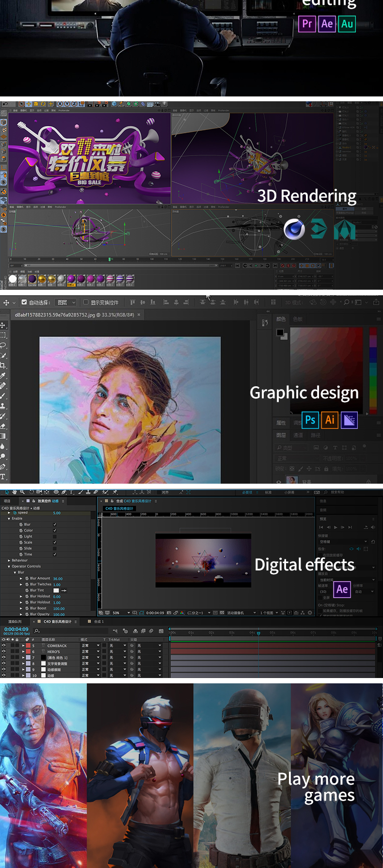This screenshot has width=383, height=868.
Task: Select the 小屏幕 workspace in After Effects
Action: click(x=289, y=492)
